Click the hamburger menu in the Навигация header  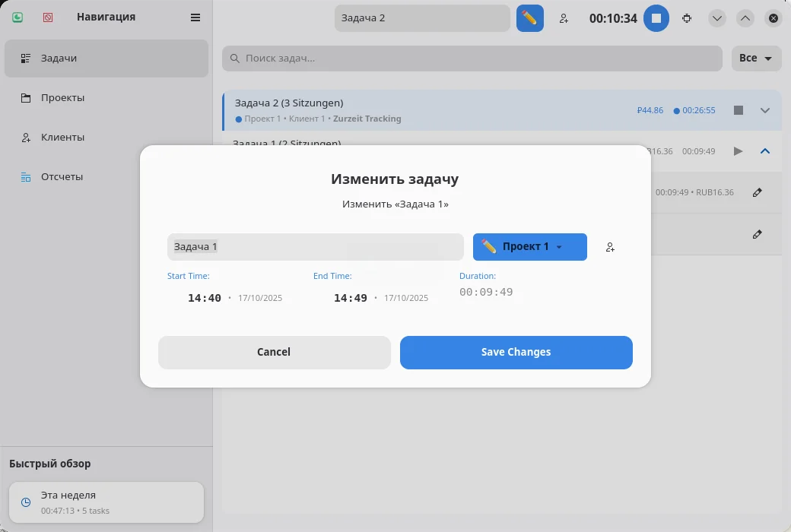[195, 17]
